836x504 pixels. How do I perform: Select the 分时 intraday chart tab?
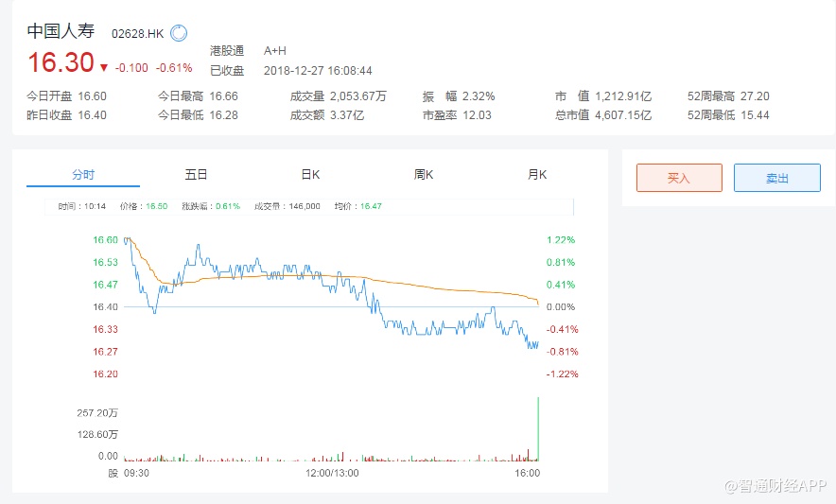tap(83, 175)
